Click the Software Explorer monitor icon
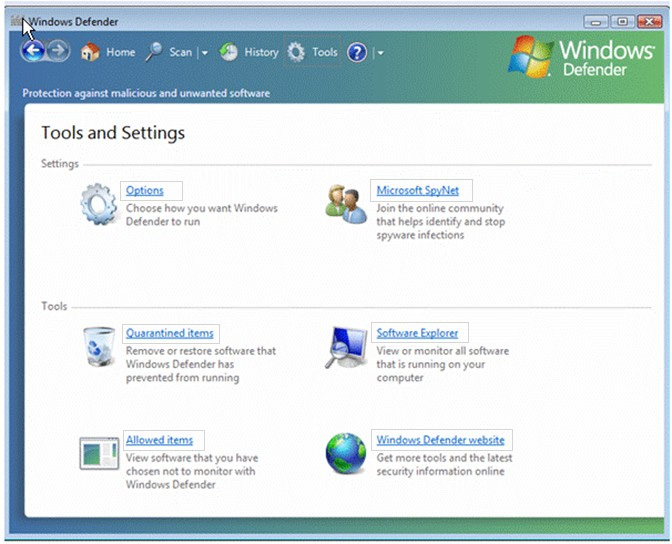Image resolution: width=672 pixels, height=544 pixels. pos(346,347)
